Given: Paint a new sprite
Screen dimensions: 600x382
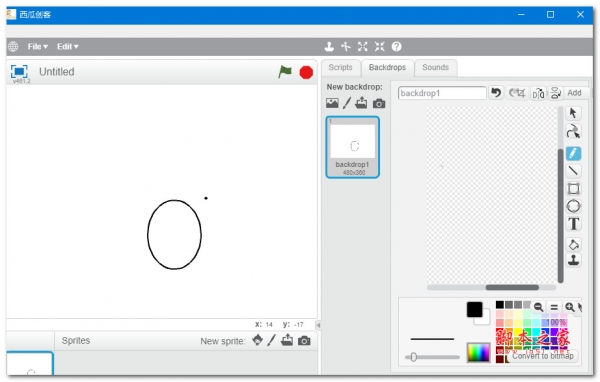Looking at the screenshot, I should tap(271, 340).
